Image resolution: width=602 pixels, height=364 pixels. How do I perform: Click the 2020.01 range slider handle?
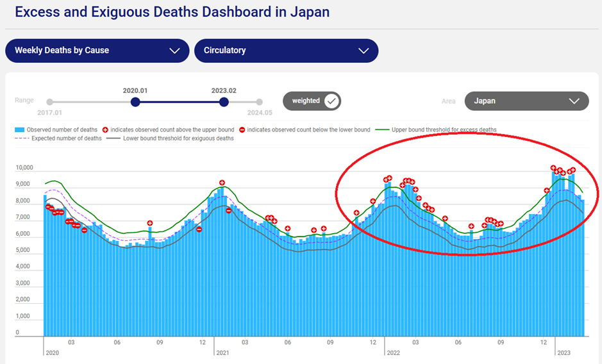pyautogui.click(x=135, y=101)
